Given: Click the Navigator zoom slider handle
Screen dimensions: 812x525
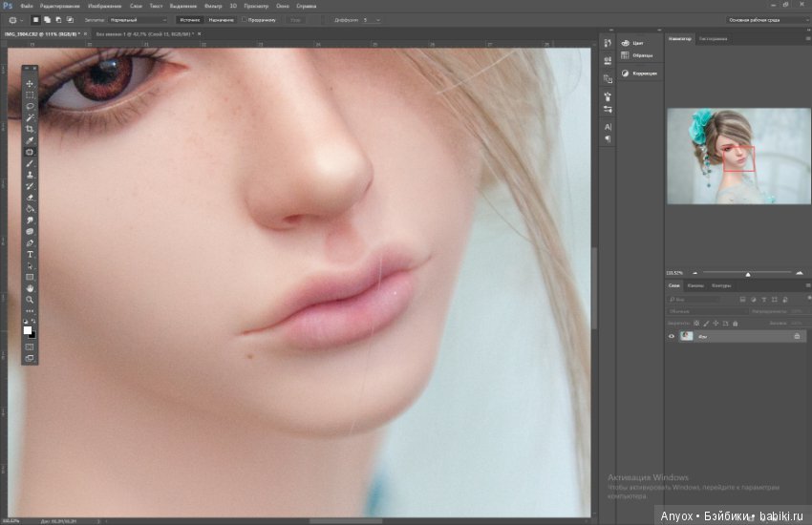Looking at the screenshot, I should [748, 274].
